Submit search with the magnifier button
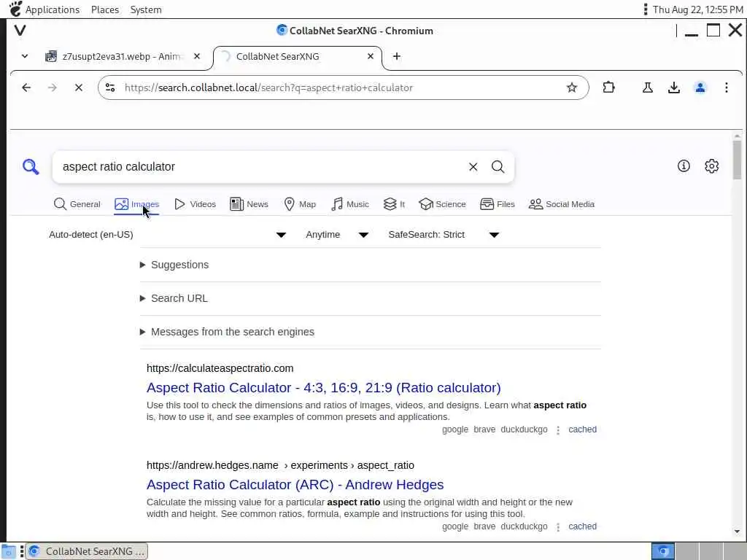Viewport: 747px width, 560px height. (x=498, y=167)
